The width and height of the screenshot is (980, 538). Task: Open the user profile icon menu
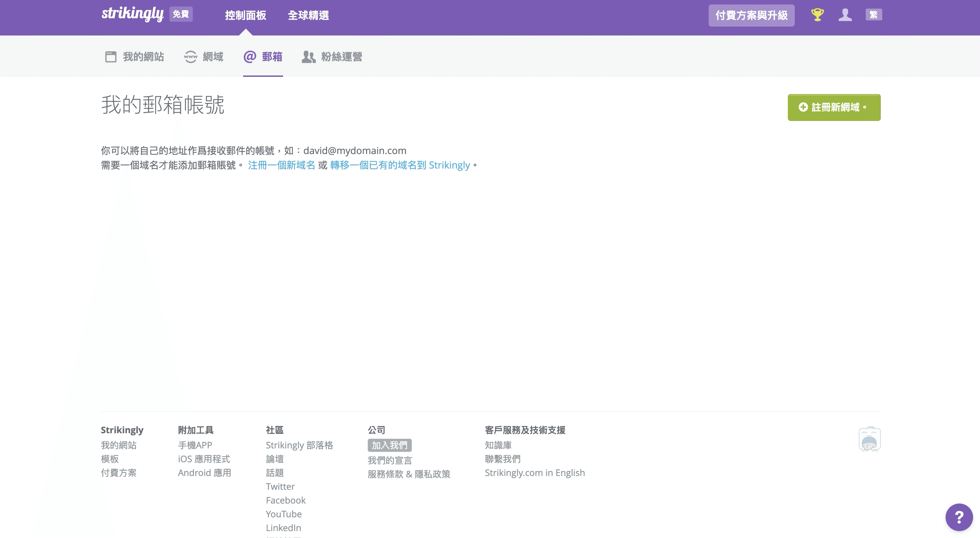click(x=845, y=15)
